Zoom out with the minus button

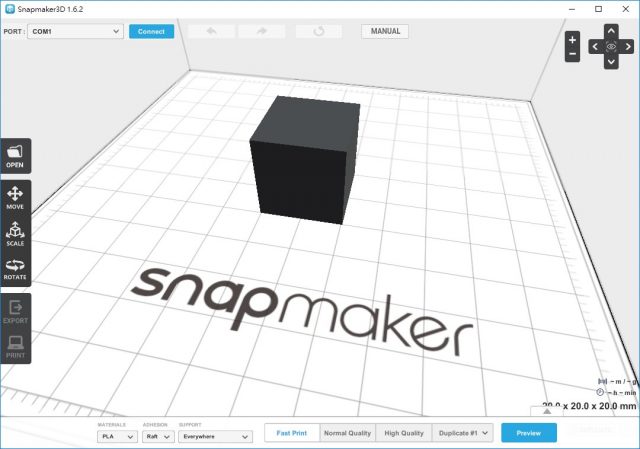(x=572, y=54)
